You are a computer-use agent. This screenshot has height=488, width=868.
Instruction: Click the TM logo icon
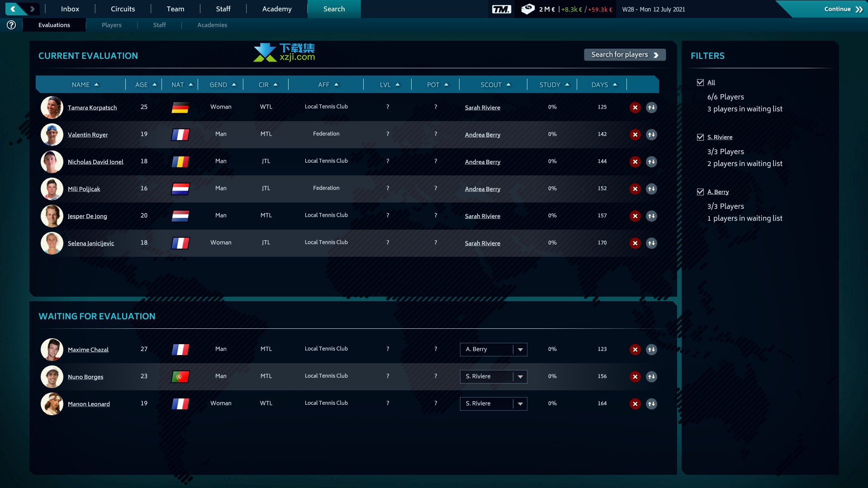502,9
